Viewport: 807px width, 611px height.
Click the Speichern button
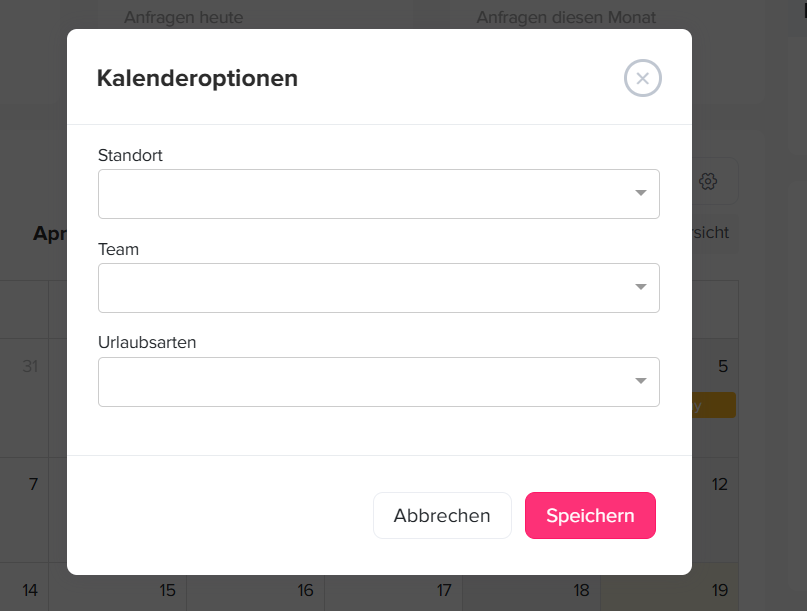click(590, 515)
